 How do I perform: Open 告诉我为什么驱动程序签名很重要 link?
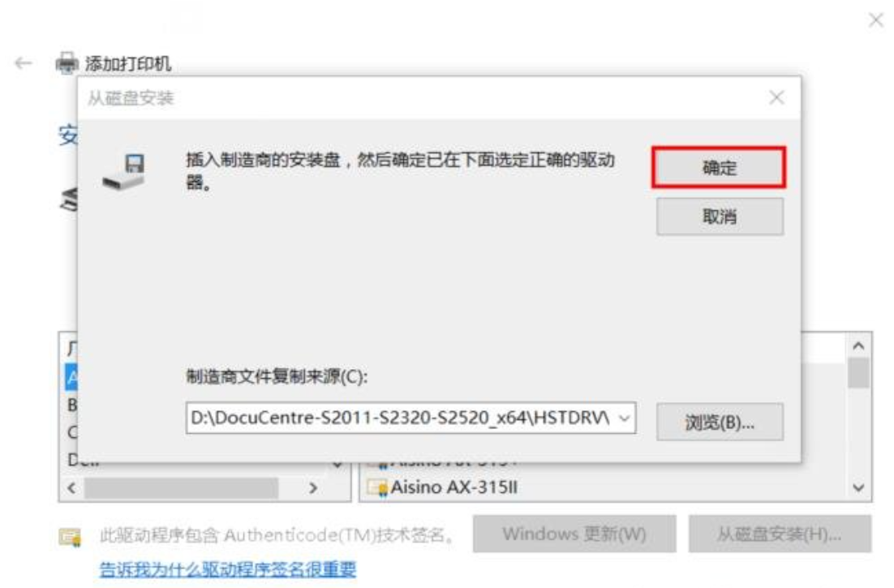tap(227, 569)
